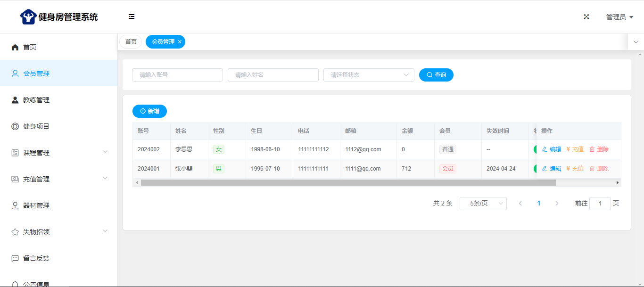Viewport: 644px width, 287px height.
Task: Click the sidebar collapse hamburger icon
Action: (132, 16)
